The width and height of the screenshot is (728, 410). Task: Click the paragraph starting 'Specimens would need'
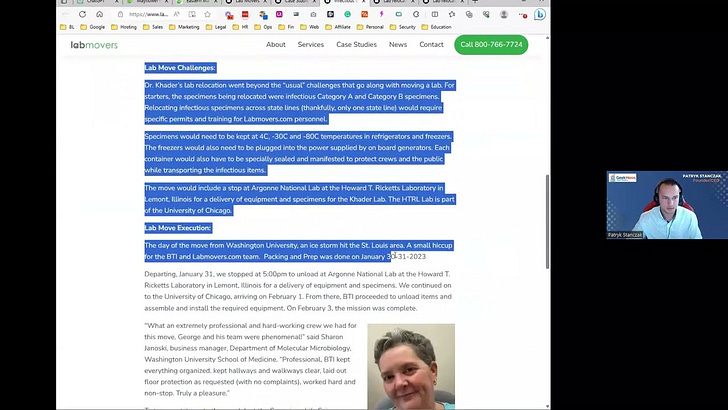coord(298,153)
